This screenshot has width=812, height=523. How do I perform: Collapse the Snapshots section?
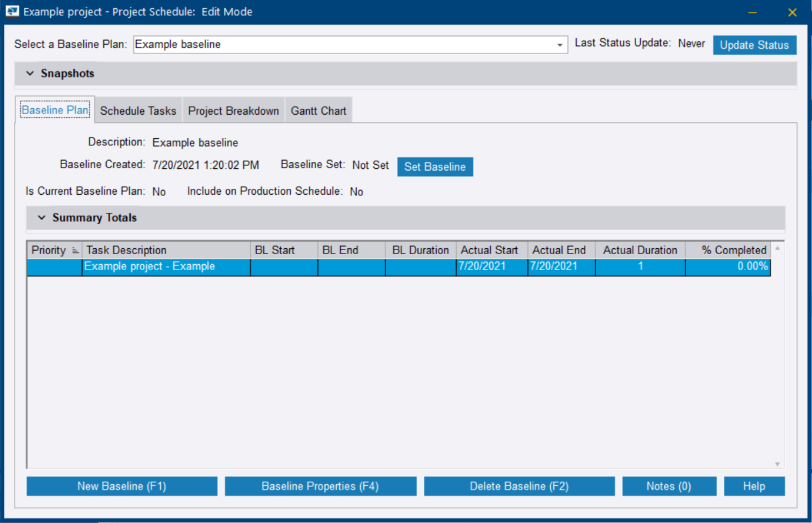[x=29, y=73]
